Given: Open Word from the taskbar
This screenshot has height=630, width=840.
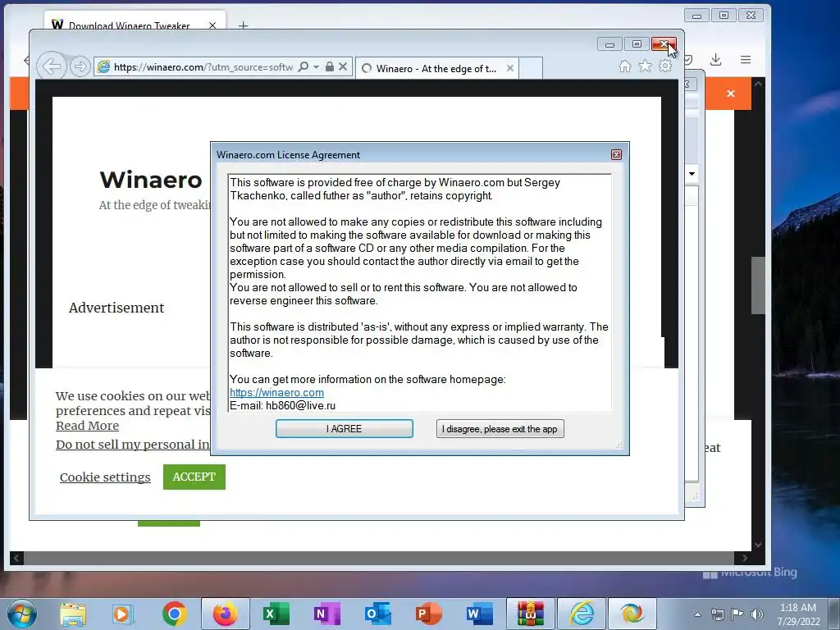Looking at the screenshot, I should click(479, 614).
